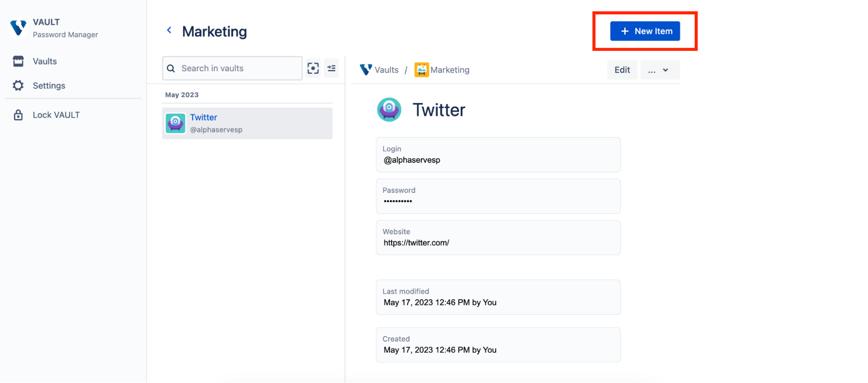This screenshot has height=383, width=868.
Task: Click the scan-target icon beside search
Action: coord(313,68)
